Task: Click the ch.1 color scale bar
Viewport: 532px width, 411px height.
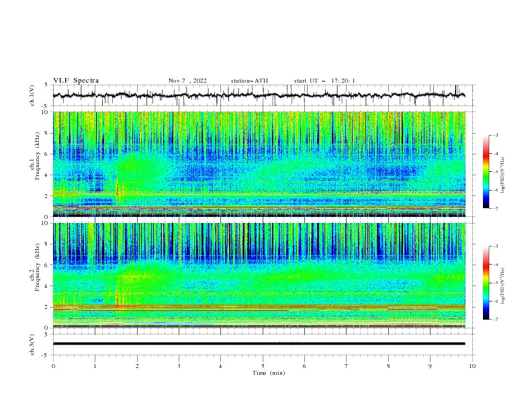Action: coord(486,172)
